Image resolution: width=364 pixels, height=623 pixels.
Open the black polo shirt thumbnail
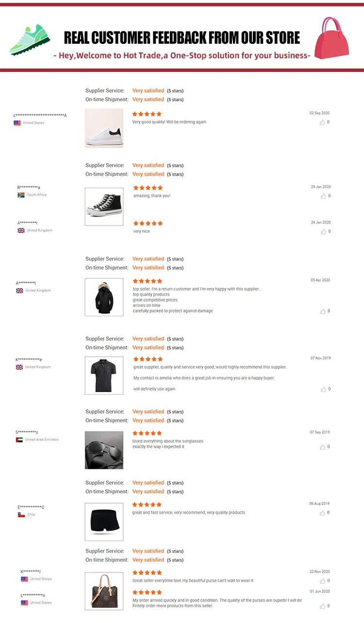point(104,375)
